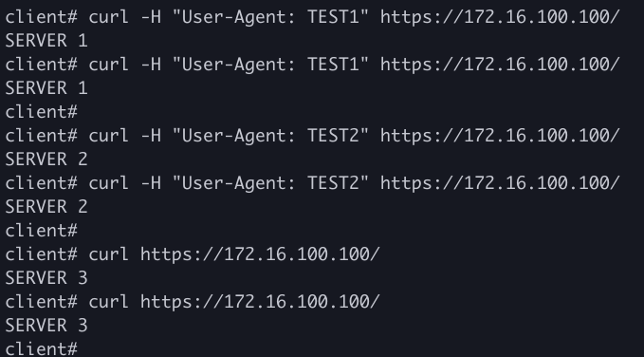Open the URL in the second TEST2 curl command
The image size is (644, 357).
[x=500, y=183]
